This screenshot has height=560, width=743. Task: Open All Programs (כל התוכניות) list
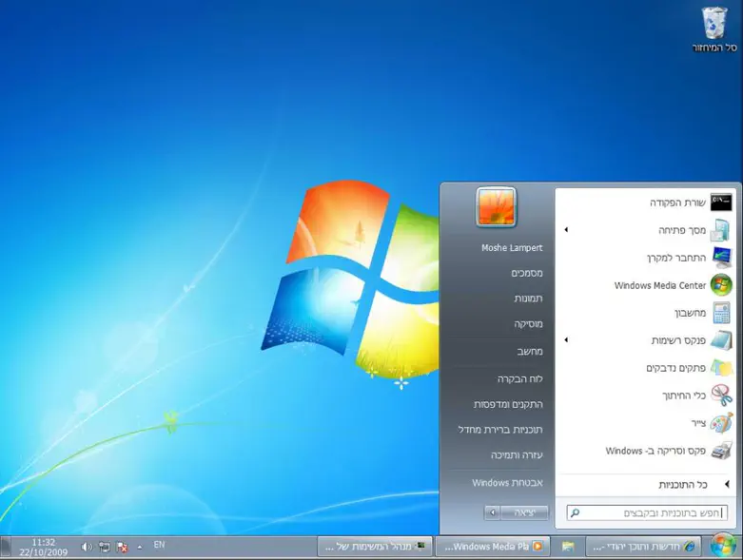pos(683,485)
